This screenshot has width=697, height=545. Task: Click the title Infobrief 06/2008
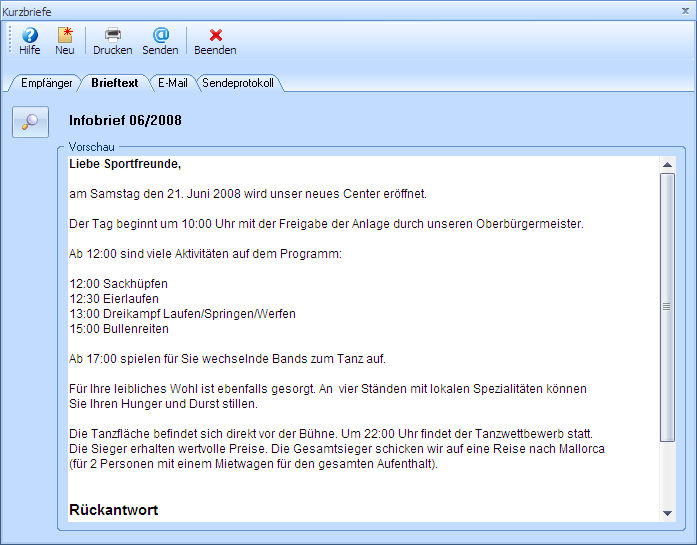[125, 120]
